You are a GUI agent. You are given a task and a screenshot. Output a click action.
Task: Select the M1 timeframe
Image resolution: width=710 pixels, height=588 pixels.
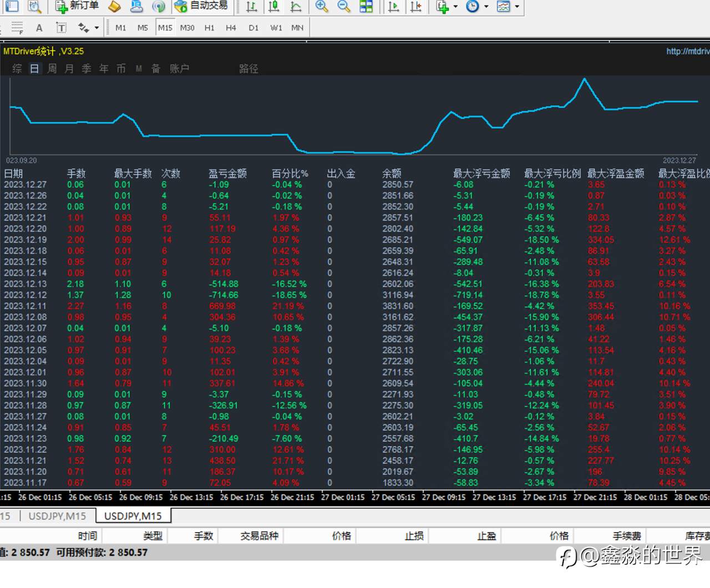120,28
